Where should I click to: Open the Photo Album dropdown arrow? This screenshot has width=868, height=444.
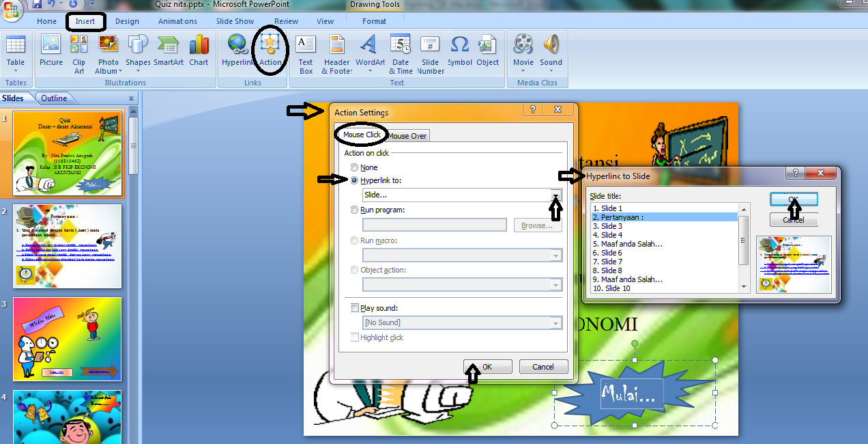[120, 71]
